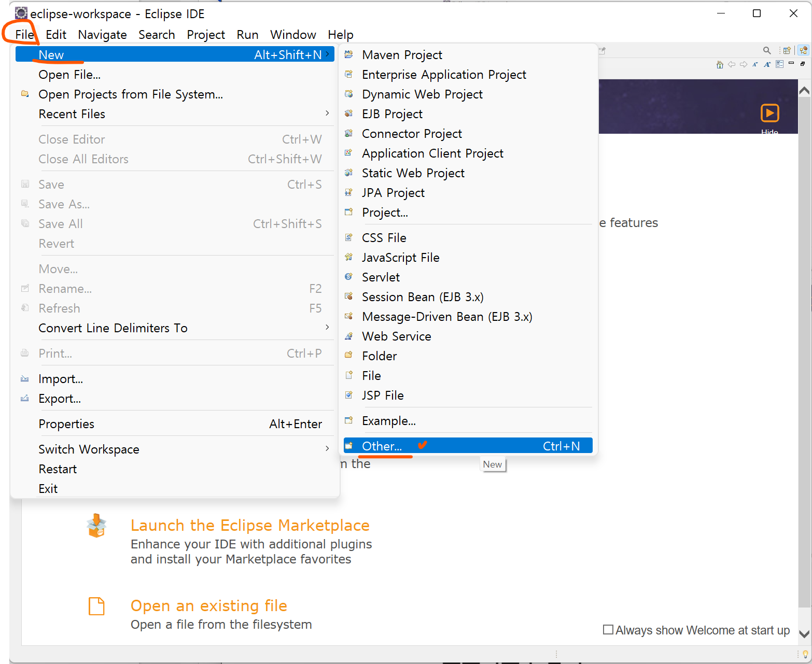Expand Convert Line Delimiters To submenu
812x664 pixels.
tap(327, 328)
